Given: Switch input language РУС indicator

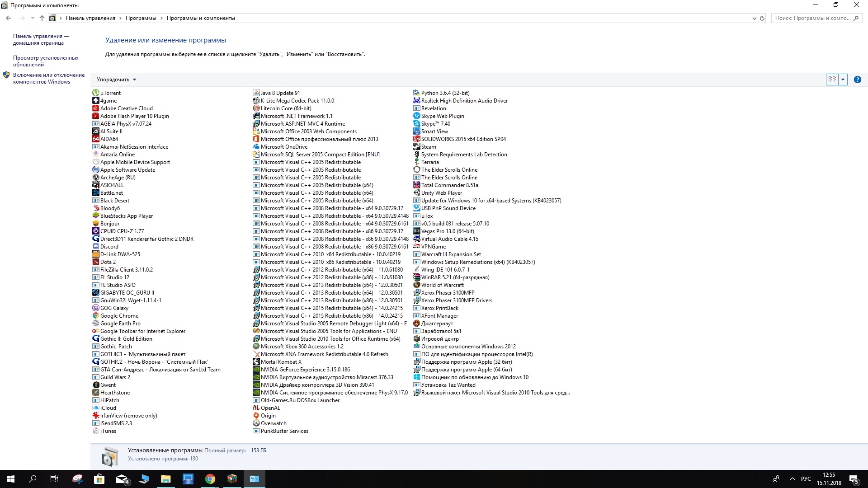Looking at the screenshot, I should (806, 479).
